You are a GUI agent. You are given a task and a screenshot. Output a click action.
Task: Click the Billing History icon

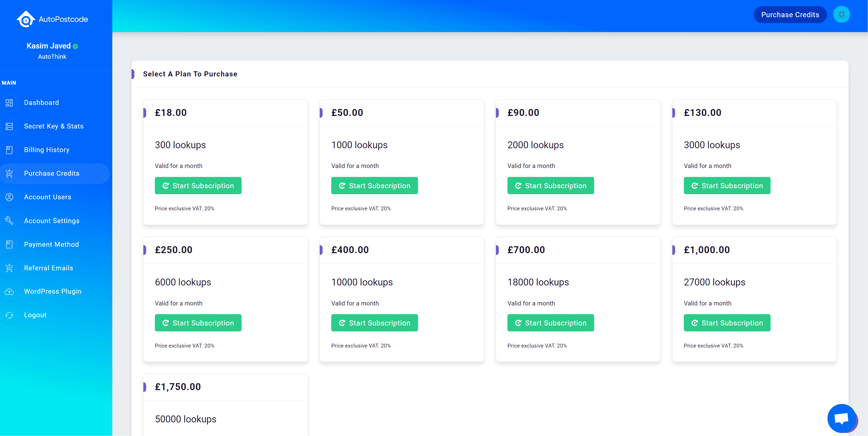(9, 150)
